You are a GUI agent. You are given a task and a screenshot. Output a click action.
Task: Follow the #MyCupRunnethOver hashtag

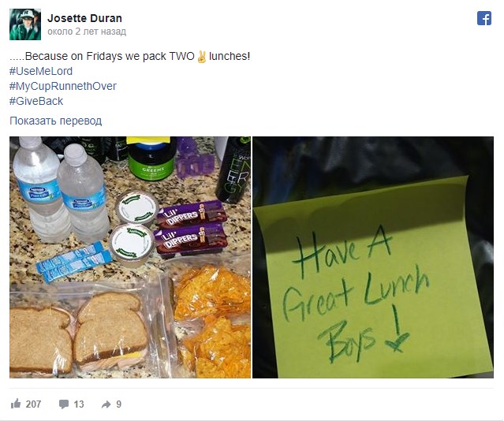[x=63, y=86]
